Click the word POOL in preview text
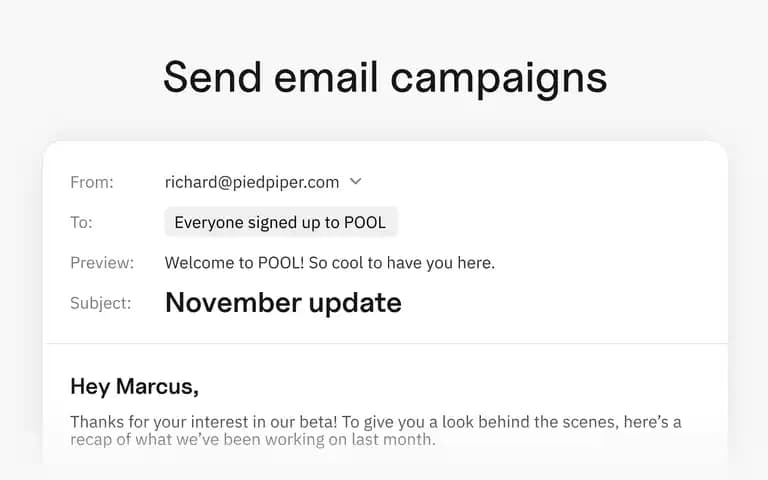Screen dimensions: 768x480 click(x=278, y=263)
